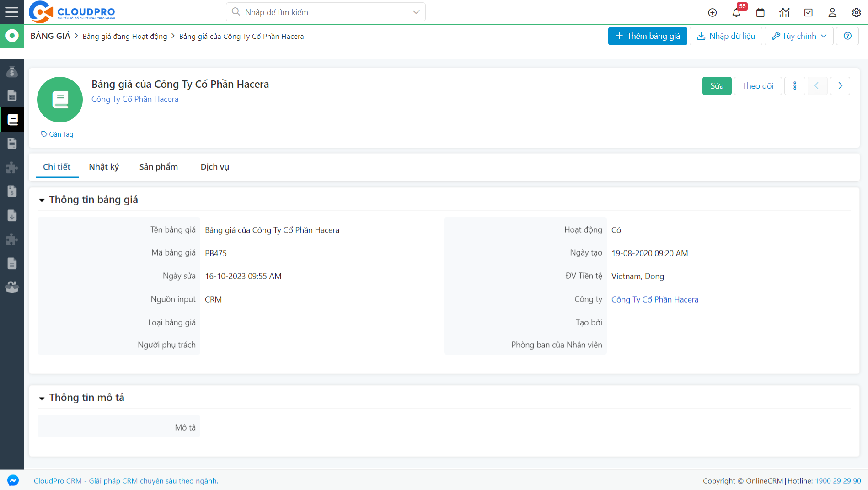This screenshot has height=490, width=868.
Task: Click the quick create plus icon
Action: pyautogui.click(x=713, y=12)
